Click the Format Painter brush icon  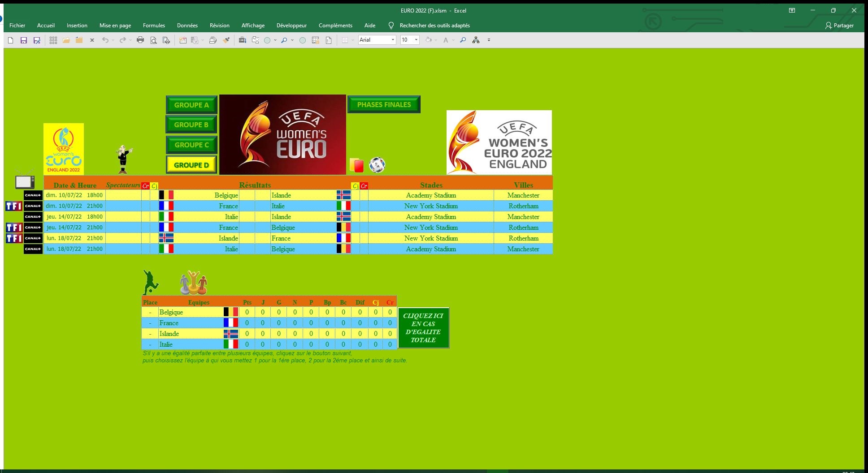click(x=226, y=40)
